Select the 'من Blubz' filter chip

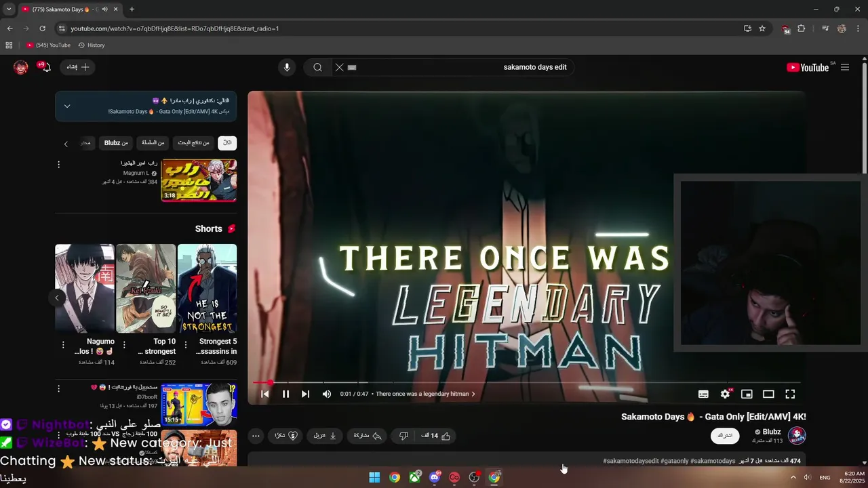pyautogui.click(x=116, y=142)
